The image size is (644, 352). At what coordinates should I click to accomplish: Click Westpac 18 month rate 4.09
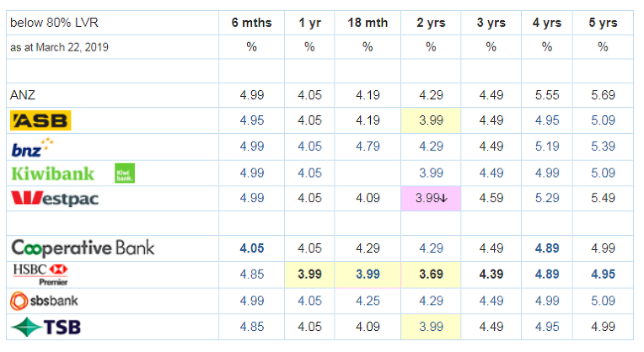click(368, 198)
